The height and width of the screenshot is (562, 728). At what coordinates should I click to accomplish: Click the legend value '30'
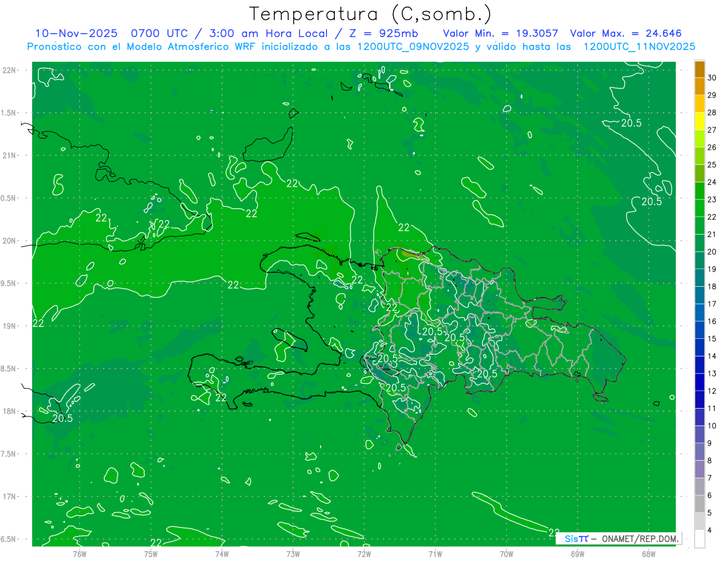click(x=712, y=78)
